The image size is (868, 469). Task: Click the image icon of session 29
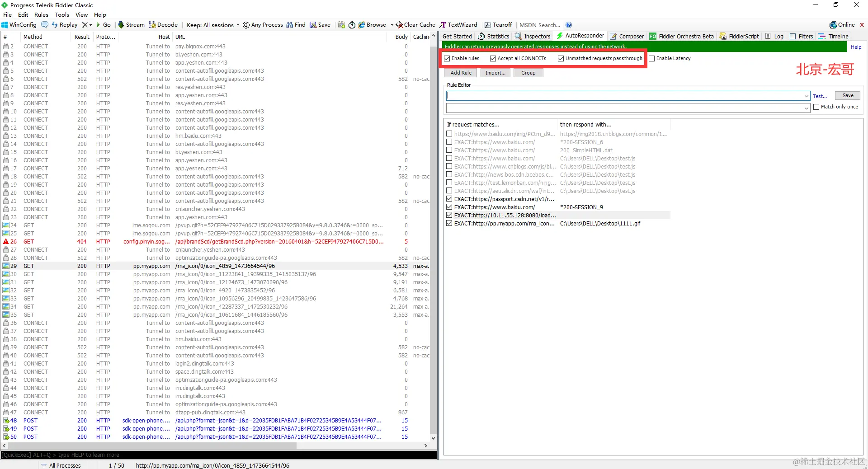6,266
